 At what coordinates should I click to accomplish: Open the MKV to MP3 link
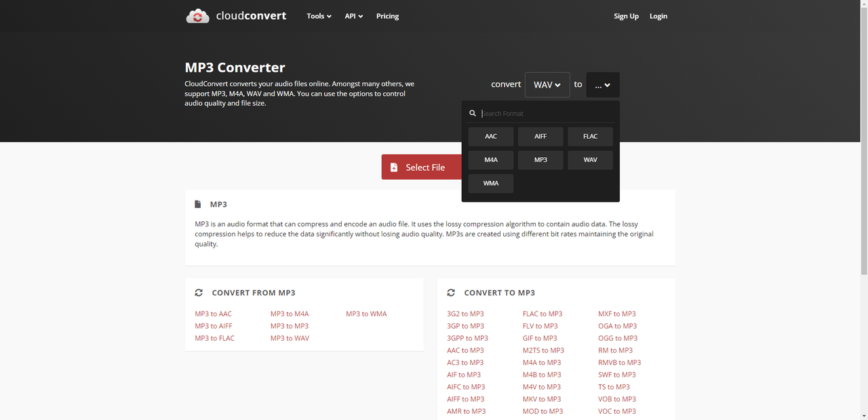(542, 399)
